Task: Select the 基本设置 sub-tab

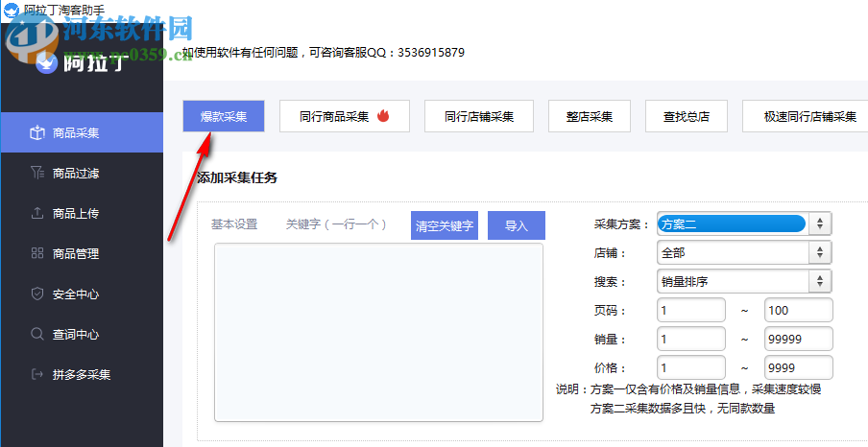Action: point(234,224)
